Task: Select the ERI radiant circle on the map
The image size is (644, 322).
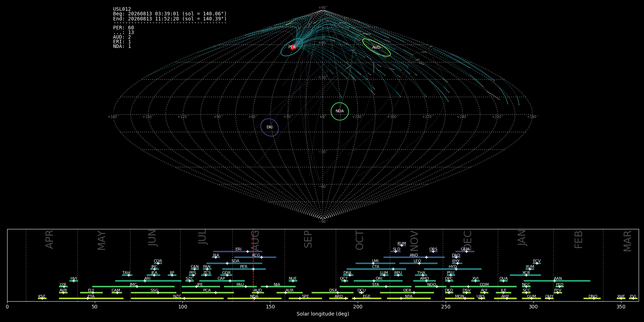Action: pos(269,127)
